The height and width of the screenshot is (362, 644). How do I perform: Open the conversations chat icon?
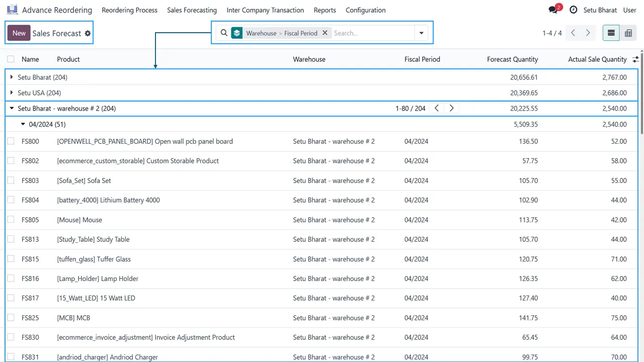pos(553,10)
